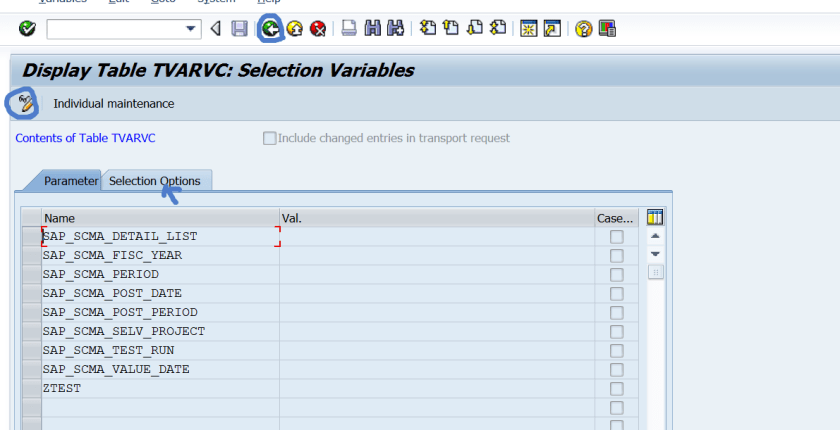Click the Name column header
Screen dimensions: 840x430
[160, 218]
